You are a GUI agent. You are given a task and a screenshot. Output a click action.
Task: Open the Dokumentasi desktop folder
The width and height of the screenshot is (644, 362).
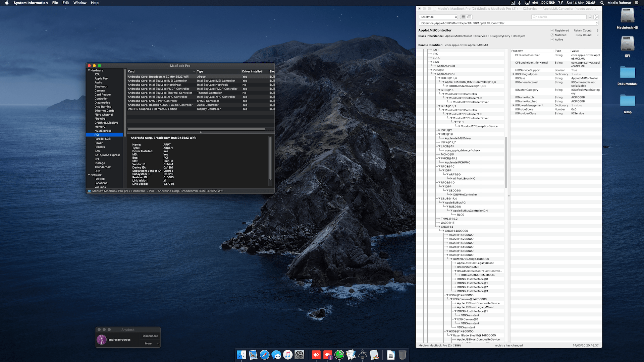627,72
